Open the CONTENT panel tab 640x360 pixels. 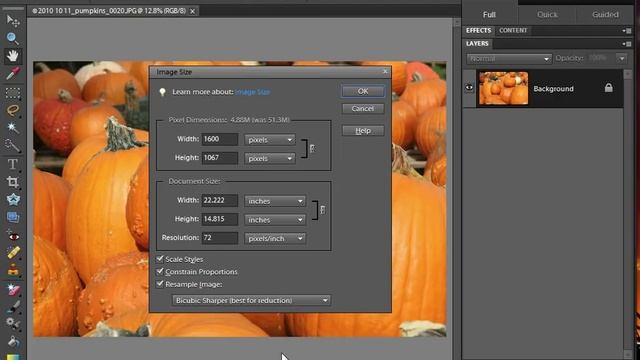[x=513, y=31]
